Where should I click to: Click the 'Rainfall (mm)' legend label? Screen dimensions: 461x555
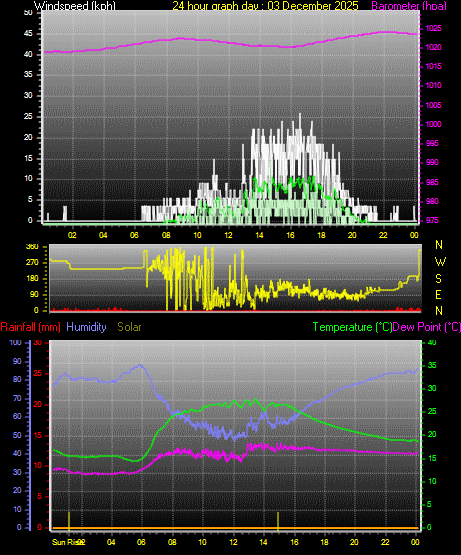[x=30, y=327]
